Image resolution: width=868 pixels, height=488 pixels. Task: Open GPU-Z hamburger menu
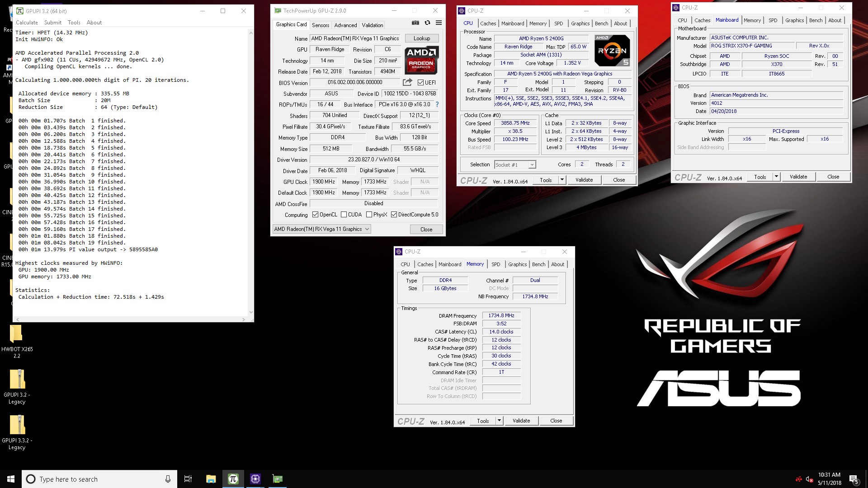click(439, 23)
